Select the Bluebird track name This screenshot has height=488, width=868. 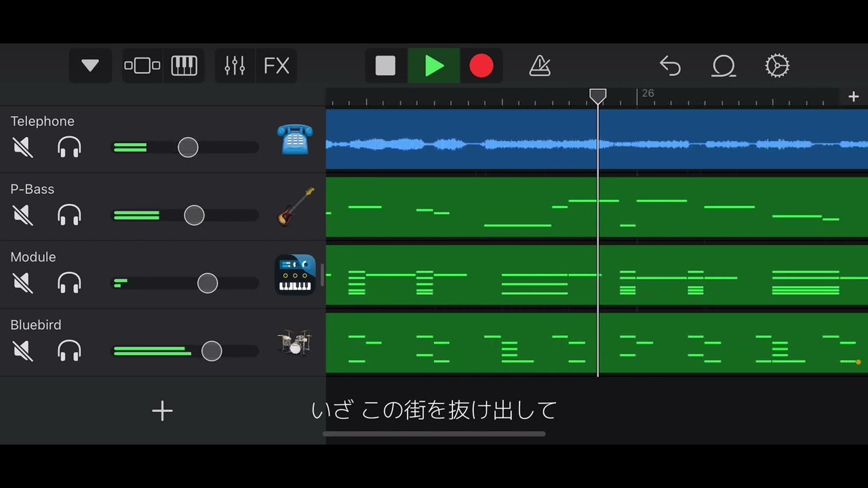[36, 325]
